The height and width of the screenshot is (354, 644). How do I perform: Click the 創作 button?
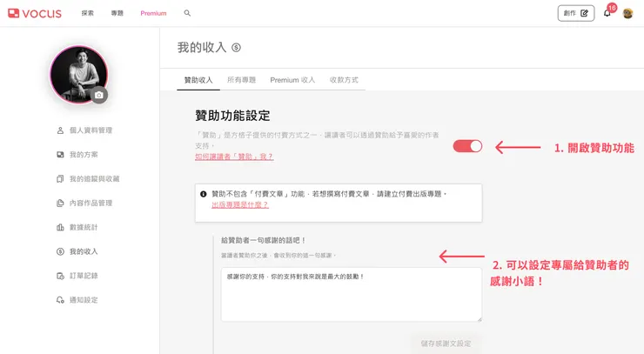click(576, 13)
